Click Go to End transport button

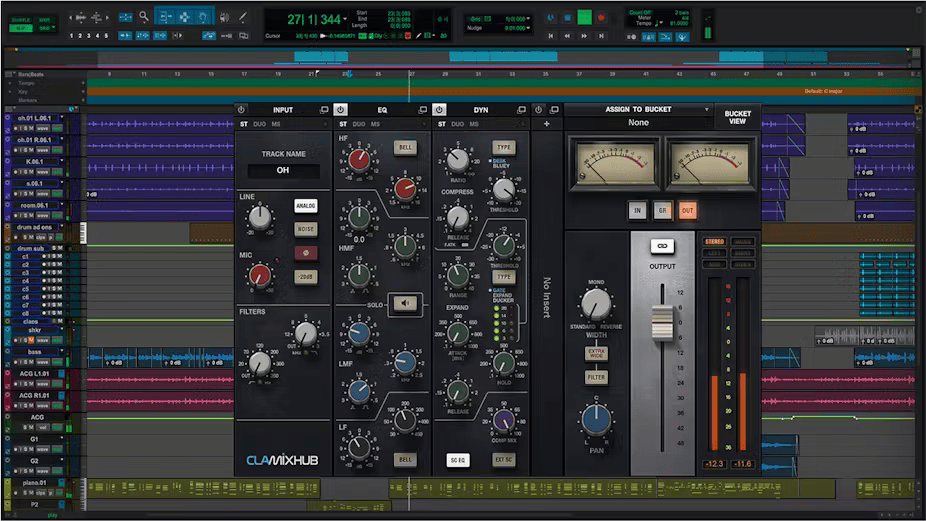coord(601,36)
